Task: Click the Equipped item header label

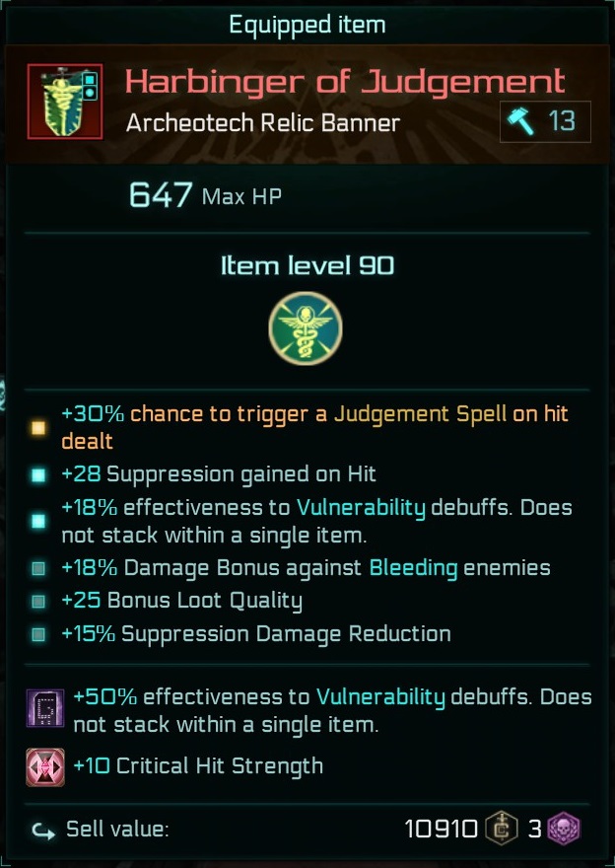Action: [x=307, y=25]
